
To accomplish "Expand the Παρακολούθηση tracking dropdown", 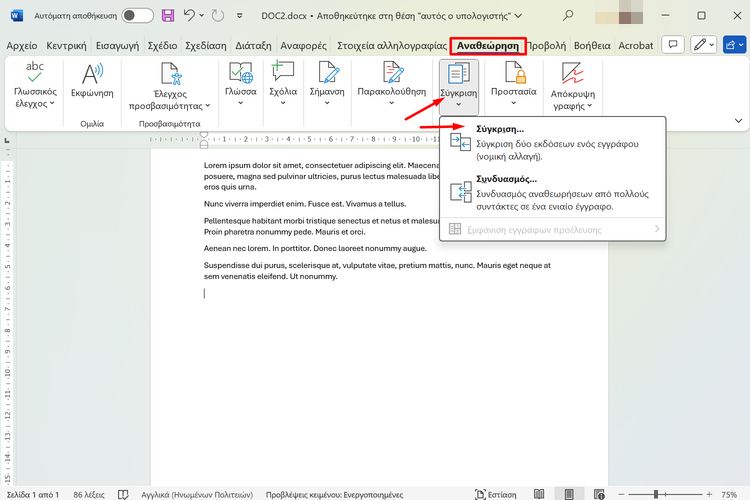I will pyautogui.click(x=393, y=102).
